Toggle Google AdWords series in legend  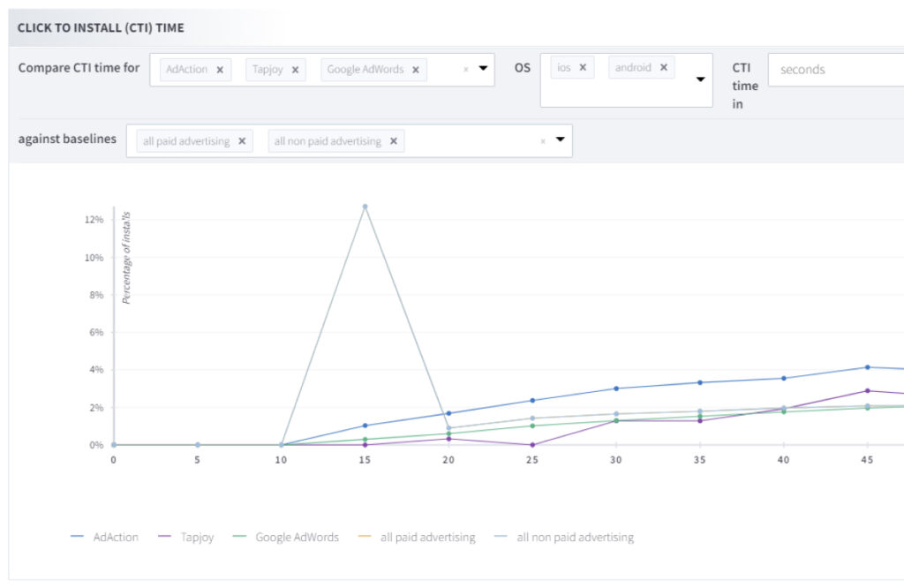286,538
